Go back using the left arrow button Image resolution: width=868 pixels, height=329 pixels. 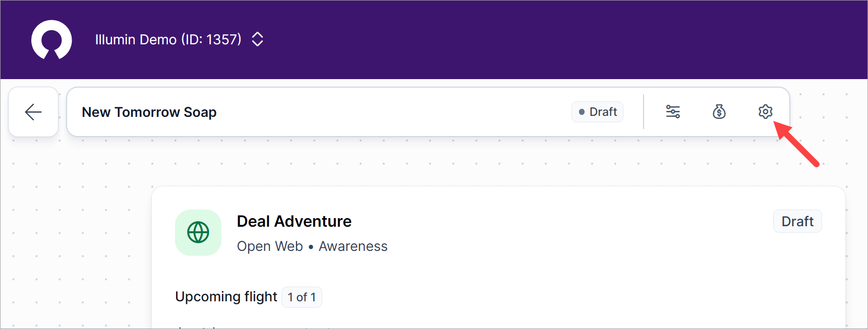[x=33, y=112]
